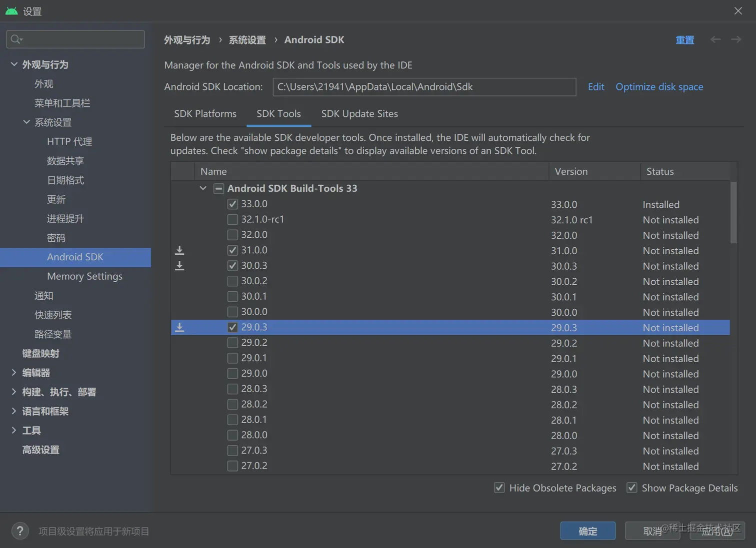Click the SDK tools list scrollbar
Image resolution: width=756 pixels, height=548 pixels.
pos(733,213)
